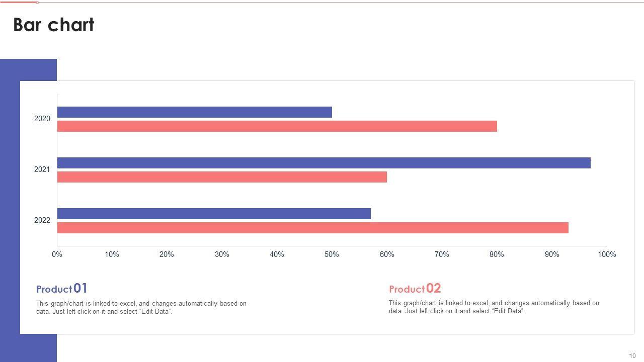Viewport: 644px width, 362px height.
Task: Pick the red 2021 bar
Action: point(222,177)
